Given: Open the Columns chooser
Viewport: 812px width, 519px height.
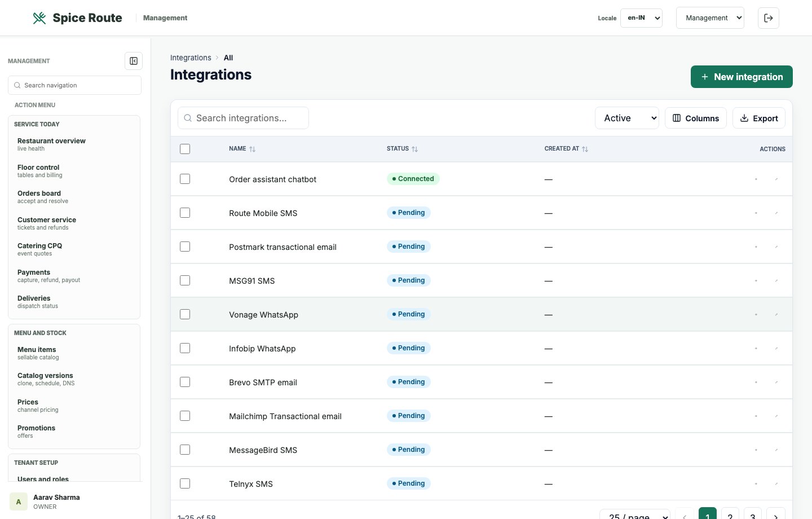Looking at the screenshot, I should (x=696, y=118).
